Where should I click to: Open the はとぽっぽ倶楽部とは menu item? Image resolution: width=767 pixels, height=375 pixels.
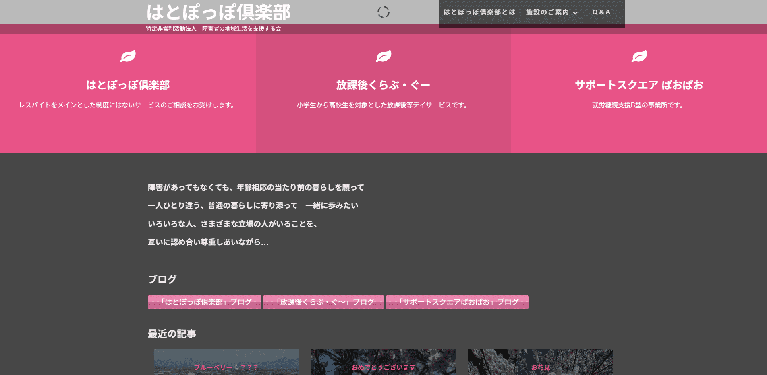click(x=479, y=13)
